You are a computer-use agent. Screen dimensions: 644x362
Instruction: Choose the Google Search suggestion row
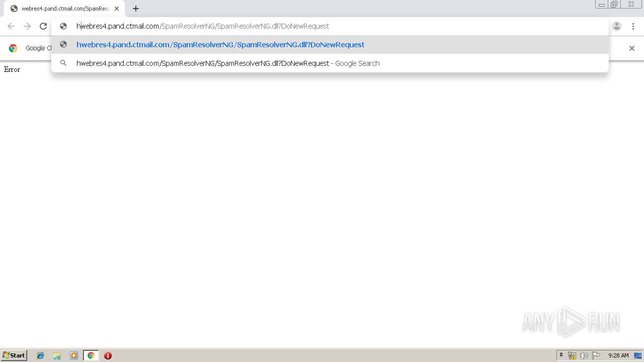point(330,63)
